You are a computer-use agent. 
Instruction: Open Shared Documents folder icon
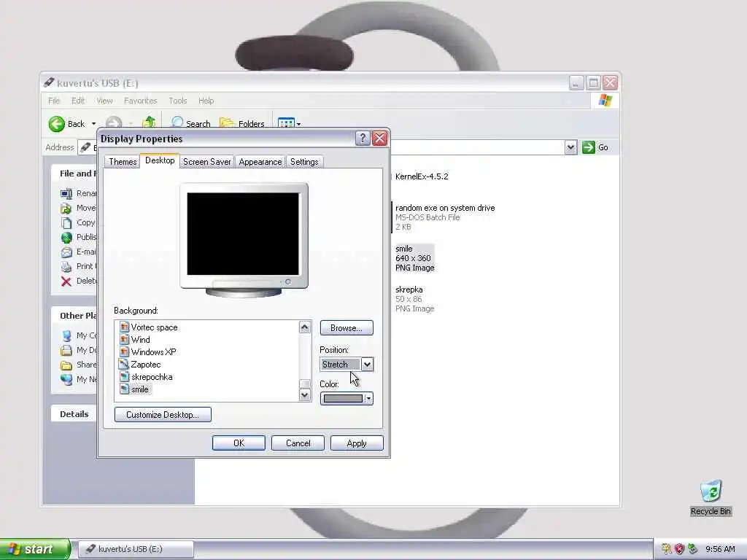pyautogui.click(x=66, y=365)
